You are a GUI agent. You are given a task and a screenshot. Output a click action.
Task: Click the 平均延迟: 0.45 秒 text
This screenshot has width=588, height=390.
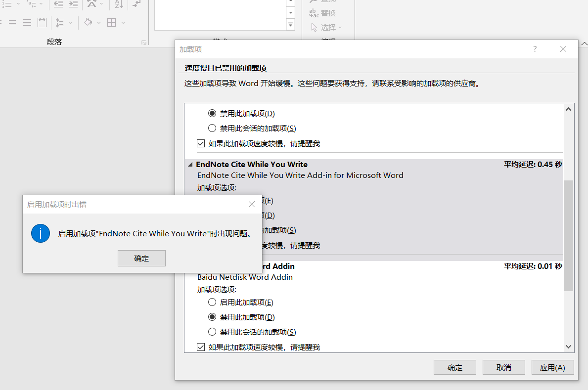(533, 164)
